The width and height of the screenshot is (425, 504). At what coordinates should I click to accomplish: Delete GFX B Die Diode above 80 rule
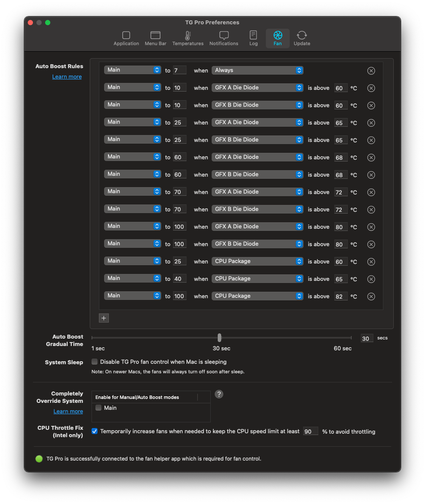371,244
